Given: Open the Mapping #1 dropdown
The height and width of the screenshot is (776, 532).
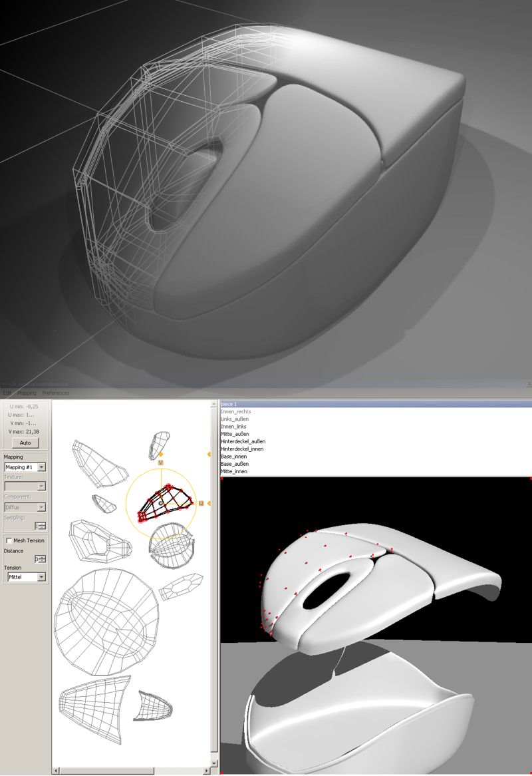Looking at the screenshot, I should pos(25,467).
